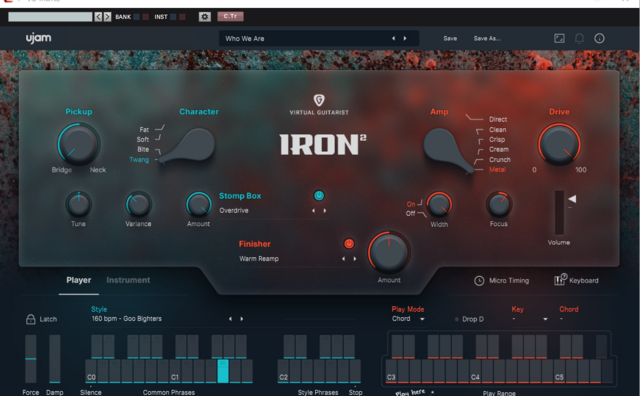The height and width of the screenshot is (396, 640).
Task: Click the Finisher Amount knob
Action: (389, 252)
